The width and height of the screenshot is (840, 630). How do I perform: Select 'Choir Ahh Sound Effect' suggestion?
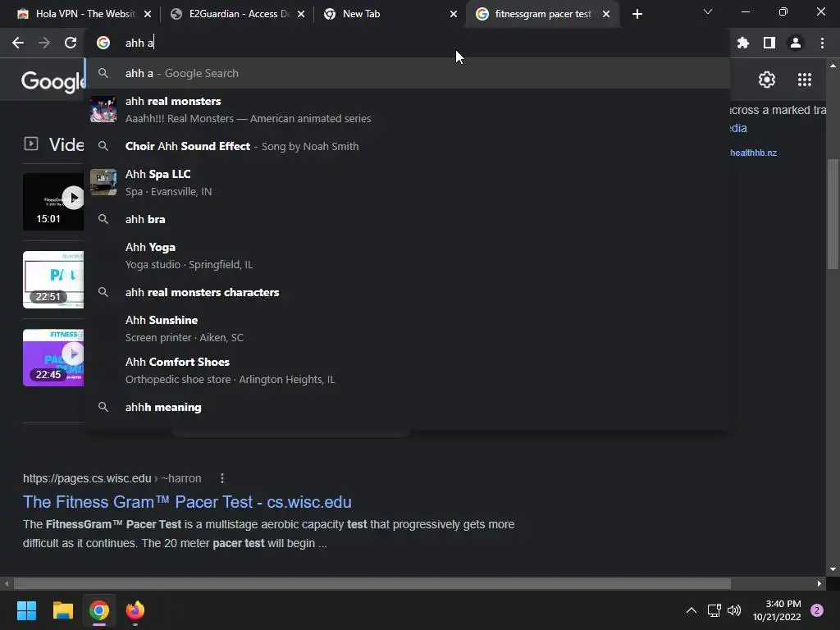coord(409,146)
